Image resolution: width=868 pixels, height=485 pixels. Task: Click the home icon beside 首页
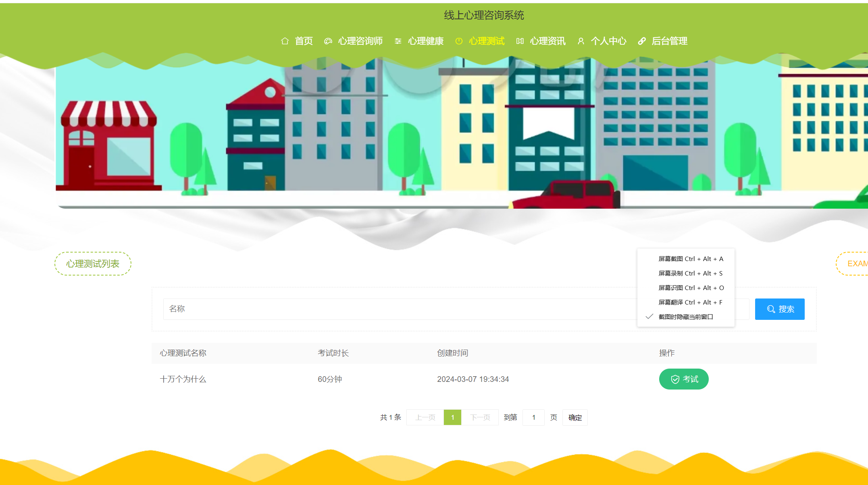pyautogui.click(x=285, y=41)
